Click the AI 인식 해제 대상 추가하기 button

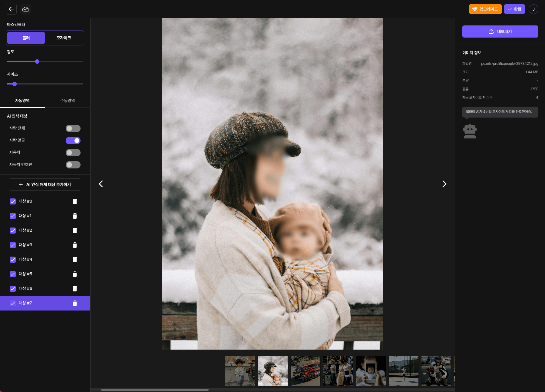[x=45, y=184]
